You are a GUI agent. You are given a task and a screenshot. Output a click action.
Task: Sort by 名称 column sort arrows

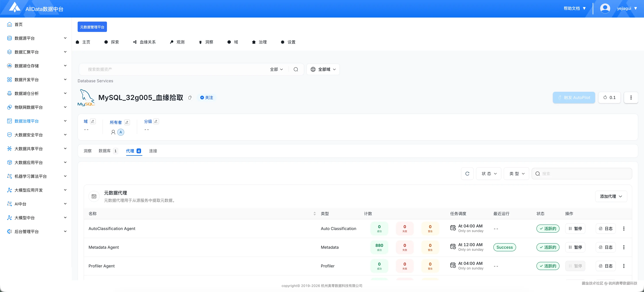[x=315, y=214]
